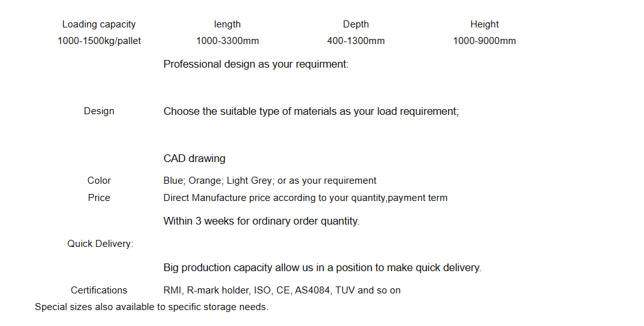The width and height of the screenshot is (644, 326).
Task: Click the Direct Manufacture price description
Action: click(305, 198)
